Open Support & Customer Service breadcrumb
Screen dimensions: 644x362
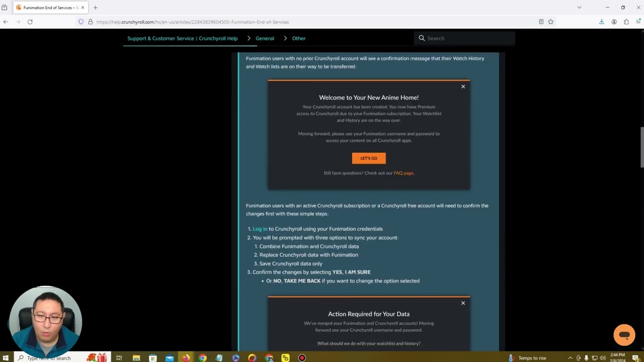(183, 38)
